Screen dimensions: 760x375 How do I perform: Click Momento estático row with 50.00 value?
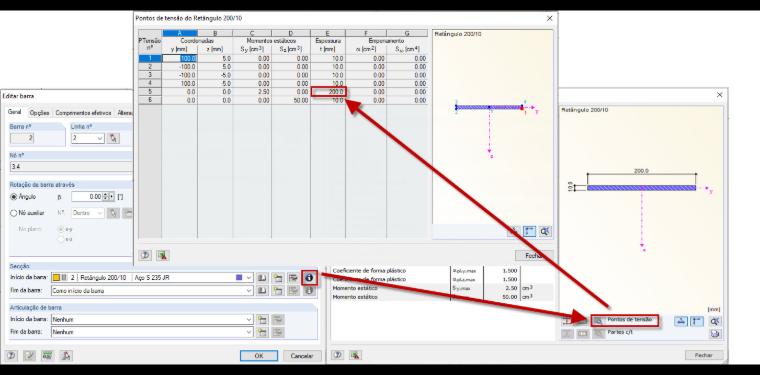point(442,297)
